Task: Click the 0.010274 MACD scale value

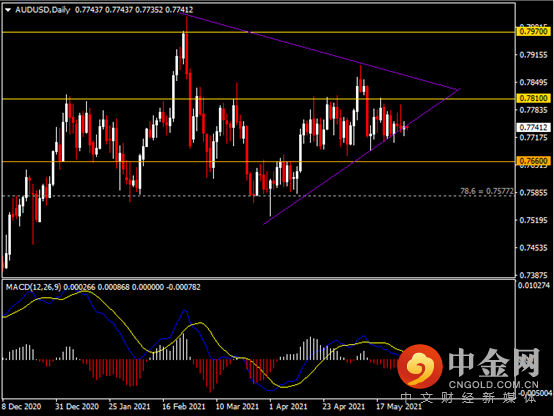Action: coord(534,285)
